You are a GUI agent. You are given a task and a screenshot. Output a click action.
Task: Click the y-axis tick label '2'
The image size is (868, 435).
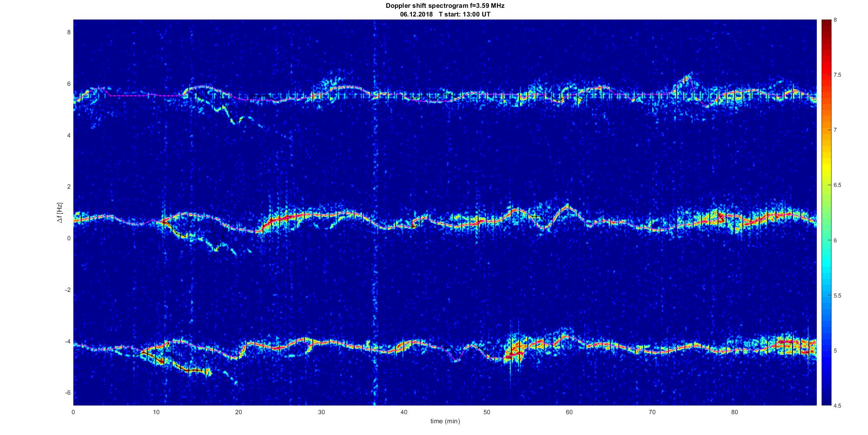click(x=69, y=187)
